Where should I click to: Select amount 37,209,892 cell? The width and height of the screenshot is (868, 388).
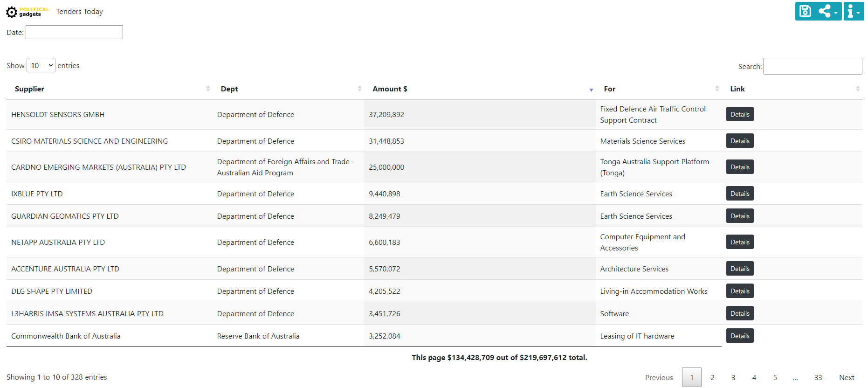click(480, 114)
